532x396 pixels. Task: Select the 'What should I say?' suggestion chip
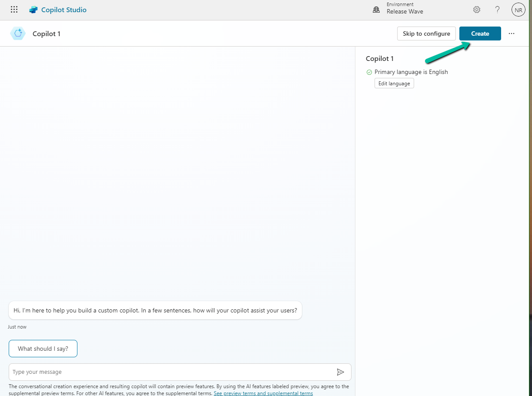[x=43, y=349]
